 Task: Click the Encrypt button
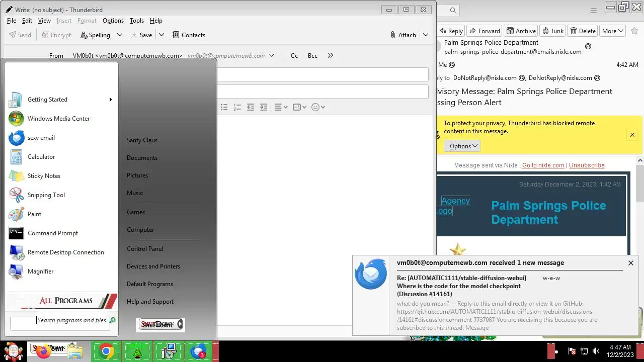[56, 35]
